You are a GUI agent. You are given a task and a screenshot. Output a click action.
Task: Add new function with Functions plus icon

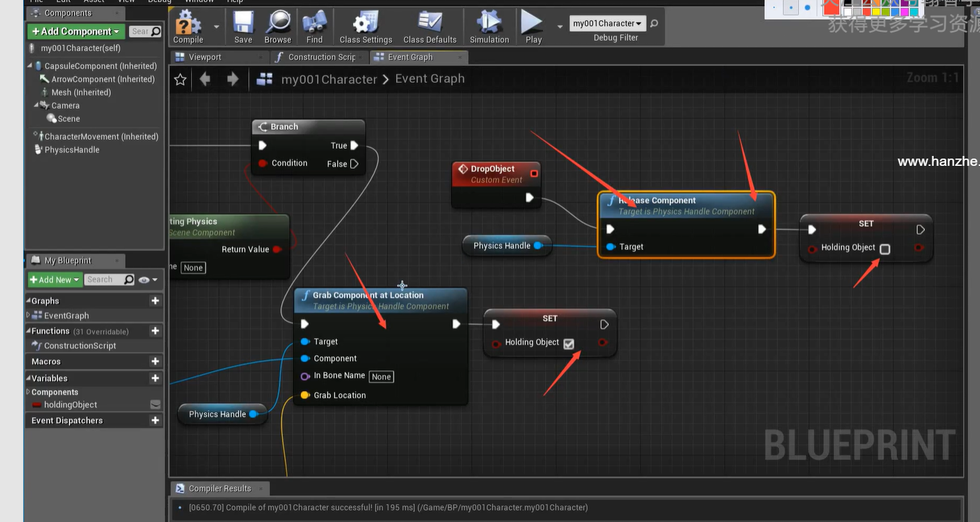pos(155,330)
